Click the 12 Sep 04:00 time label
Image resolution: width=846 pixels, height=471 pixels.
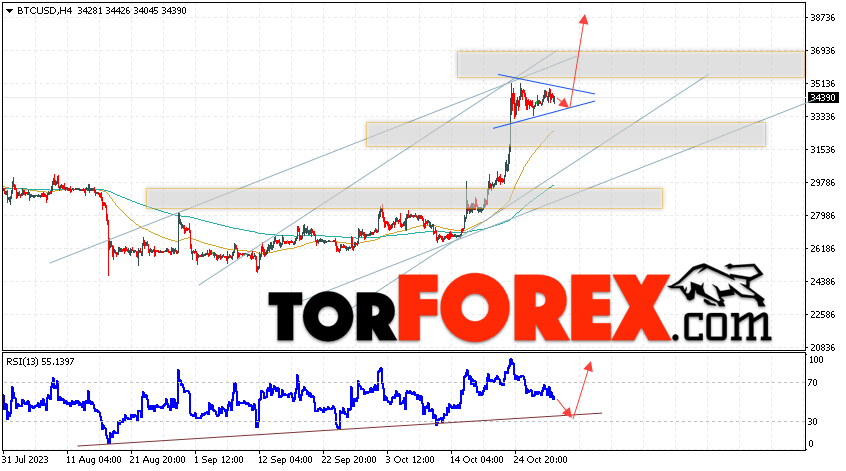coord(285,460)
